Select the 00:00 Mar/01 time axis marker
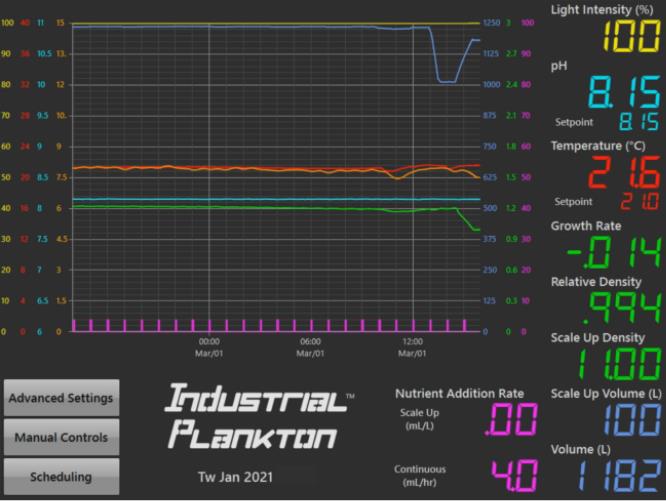The width and height of the screenshot is (666, 502). pos(208,346)
